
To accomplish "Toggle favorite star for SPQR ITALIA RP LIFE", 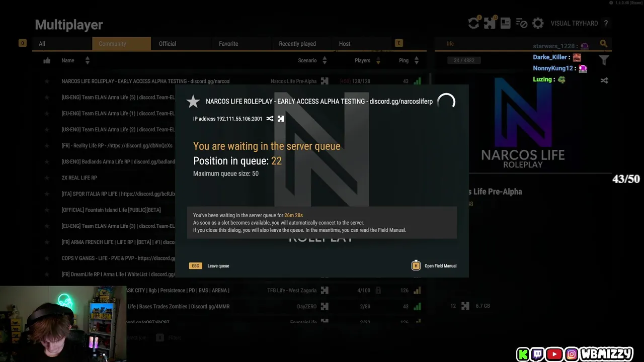I will coord(47,194).
